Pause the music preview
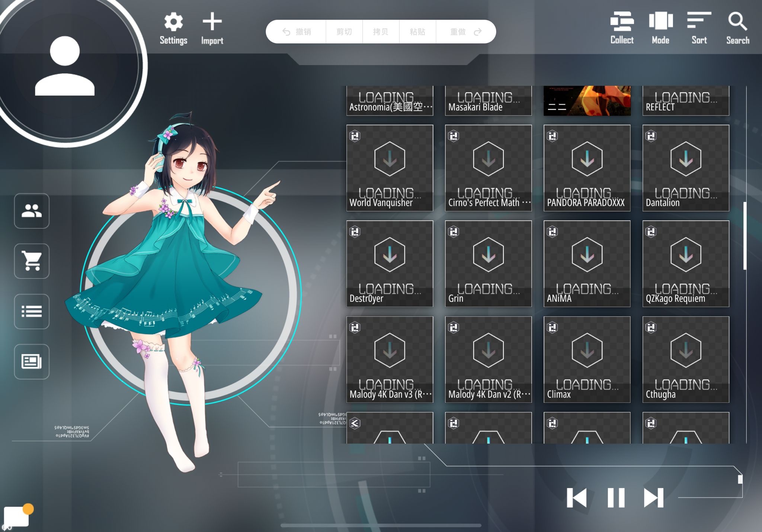This screenshot has width=762, height=532. (x=616, y=498)
